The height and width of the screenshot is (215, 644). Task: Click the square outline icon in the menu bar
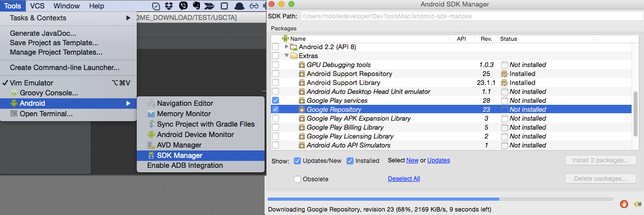(x=224, y=6)
